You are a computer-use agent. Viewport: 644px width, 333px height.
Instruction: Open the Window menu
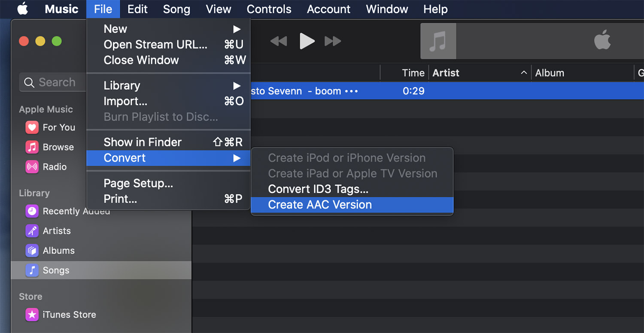[x=387, y=9]
